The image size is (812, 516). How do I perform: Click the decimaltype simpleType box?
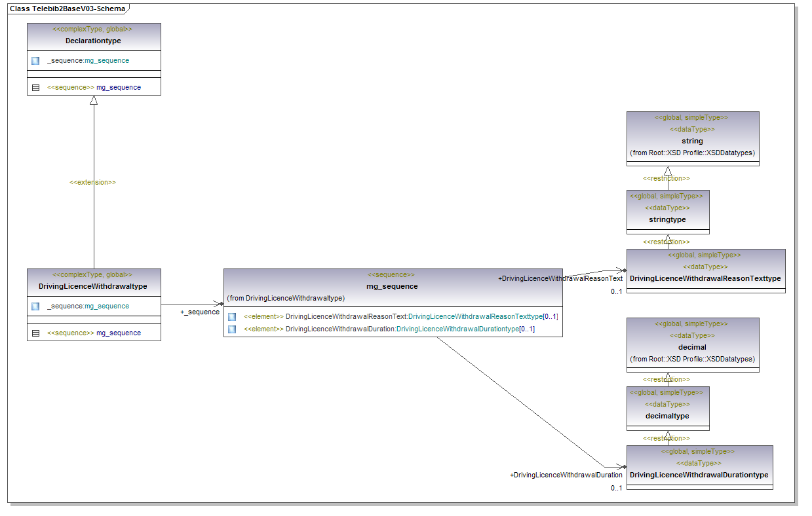click(x=667, y=409)
